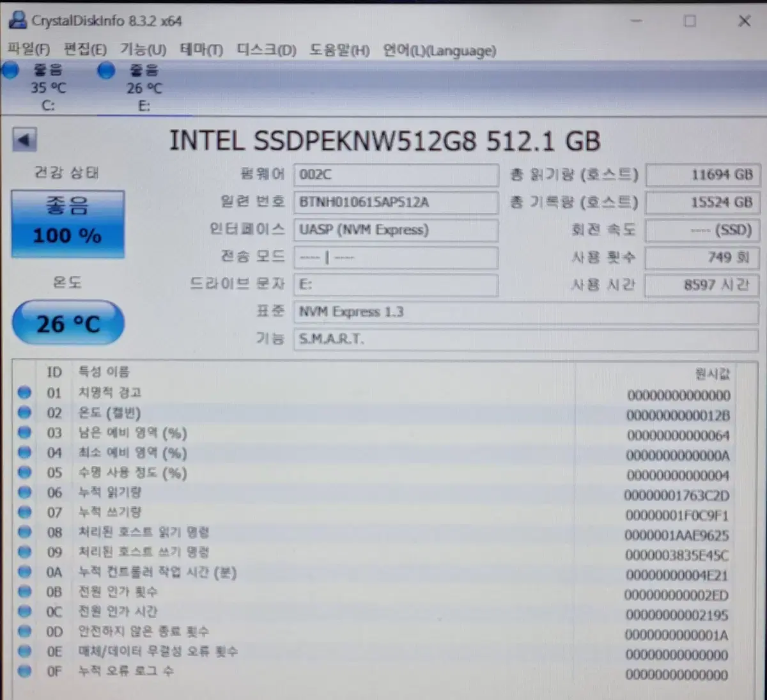Click the 좋음 100 % health status button
Viewport: 767px width, 700px height.
click(68, 224)
